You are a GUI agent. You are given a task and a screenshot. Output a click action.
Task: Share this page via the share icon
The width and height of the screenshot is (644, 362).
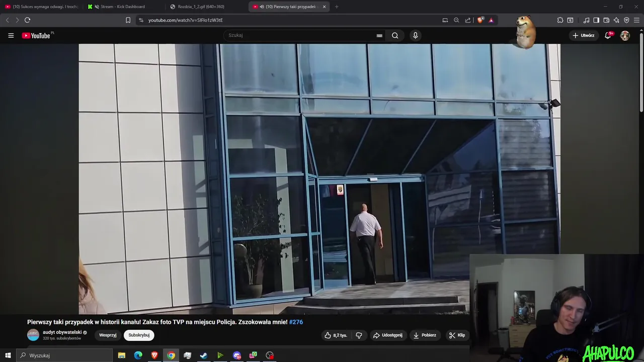tap(468, 20)
